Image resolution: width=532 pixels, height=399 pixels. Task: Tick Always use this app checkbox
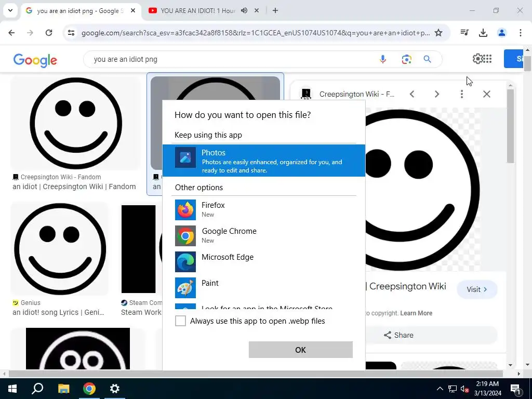pos(180,321)
